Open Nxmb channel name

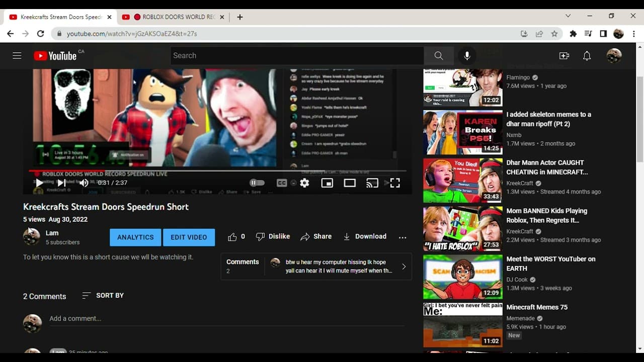[x=514, y=135]
